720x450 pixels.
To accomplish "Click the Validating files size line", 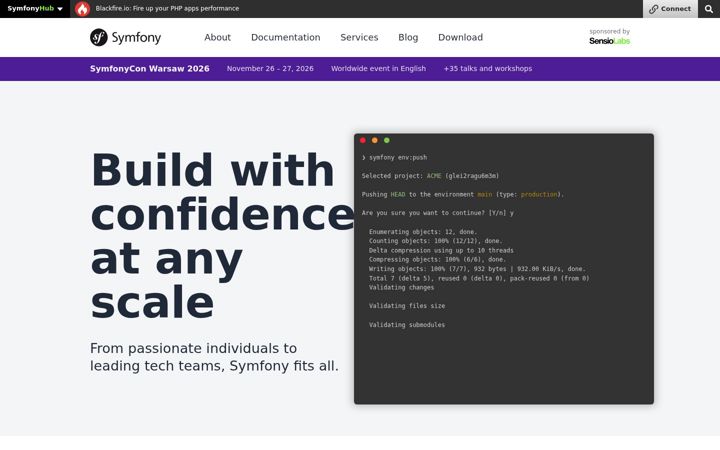I will (407, 306).
